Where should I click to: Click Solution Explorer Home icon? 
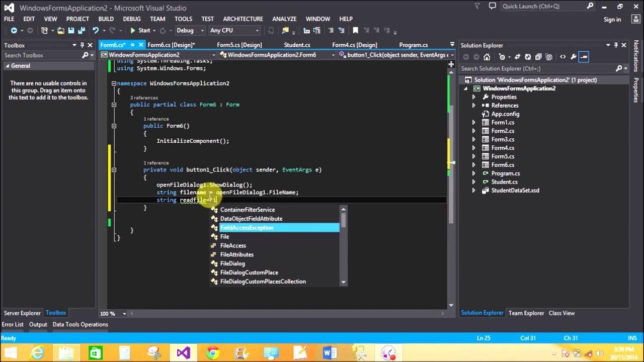click(487, 57)
